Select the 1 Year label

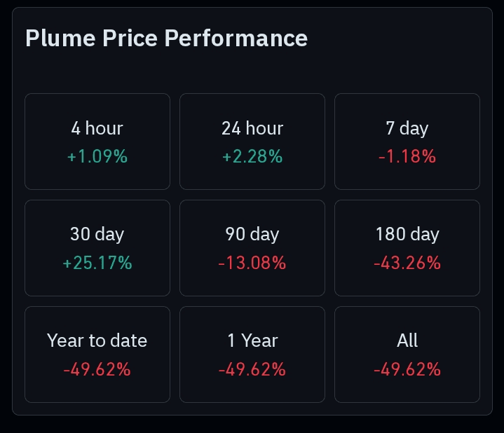point(252,341)
